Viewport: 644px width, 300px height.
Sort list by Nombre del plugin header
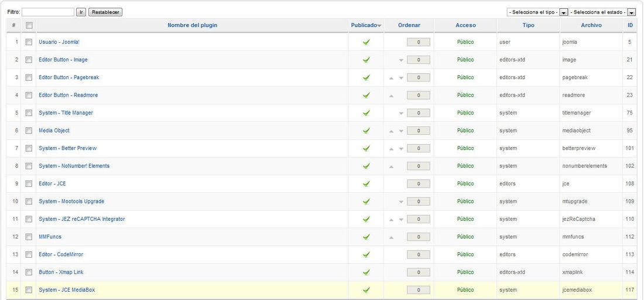click(192, 25)
